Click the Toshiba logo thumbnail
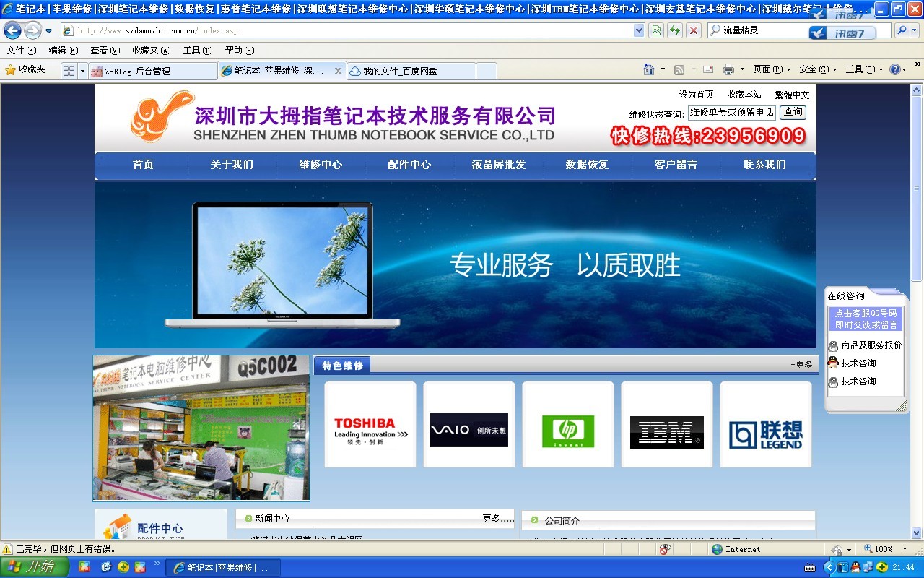This screenshot has height=578, width=924. (370, 425)
